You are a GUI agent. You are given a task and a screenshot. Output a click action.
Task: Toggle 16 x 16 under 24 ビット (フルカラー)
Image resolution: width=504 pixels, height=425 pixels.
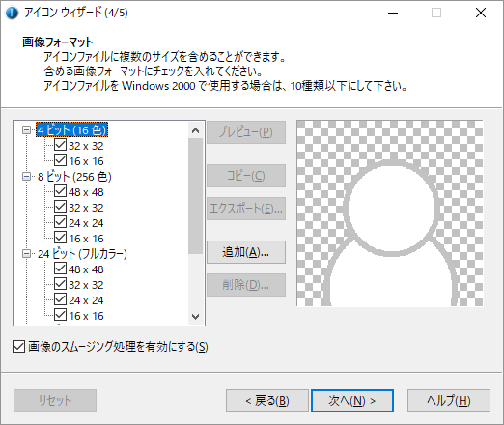60,315
